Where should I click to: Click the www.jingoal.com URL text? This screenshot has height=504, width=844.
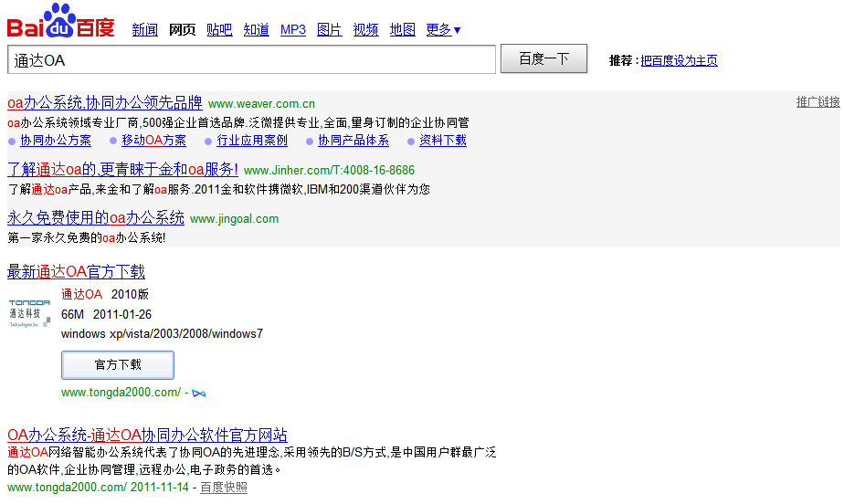(x=234, y=219)
